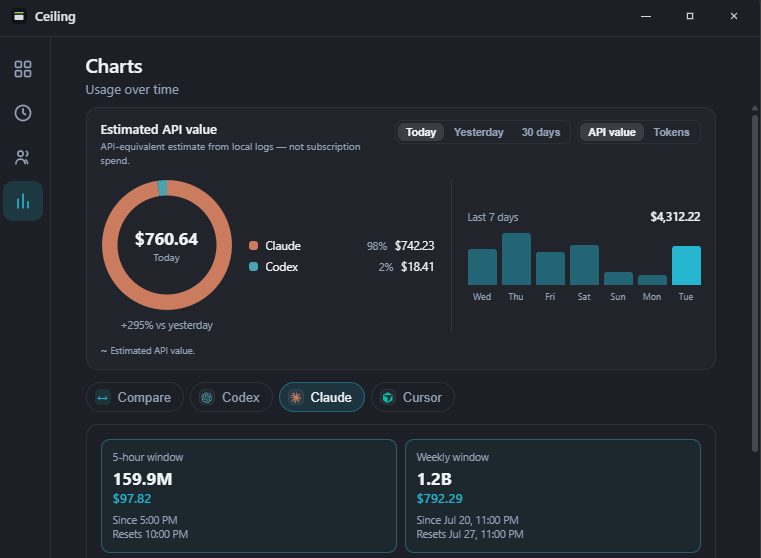Viewport: 761px width, 558px height.
Task: Click the '+295% vs yesterday' text
Action: [x=166, y=325]
